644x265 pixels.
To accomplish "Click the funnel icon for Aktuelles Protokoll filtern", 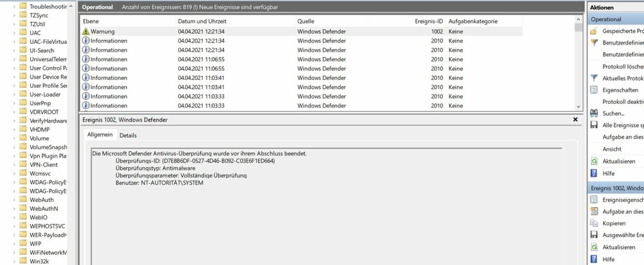I will pyautogui.click(x=594, y=78).
